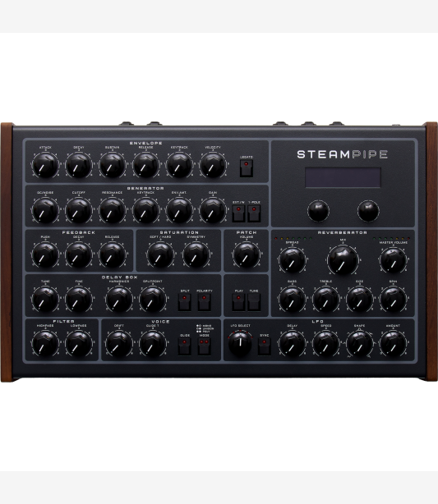This screenshot has height=504, width=438.
Task: Click the Generator Env Amt knob
Action: coord(179,210)
